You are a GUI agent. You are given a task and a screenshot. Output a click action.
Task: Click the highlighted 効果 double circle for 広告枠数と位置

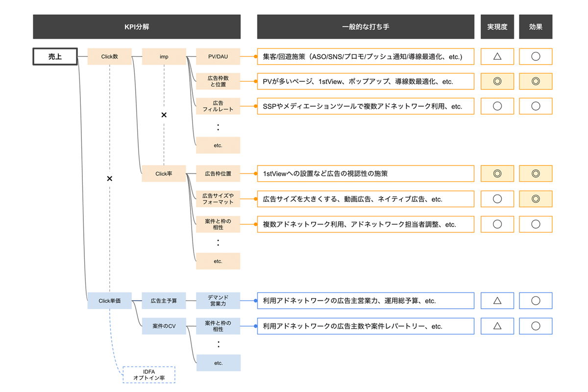coord(536,81)
